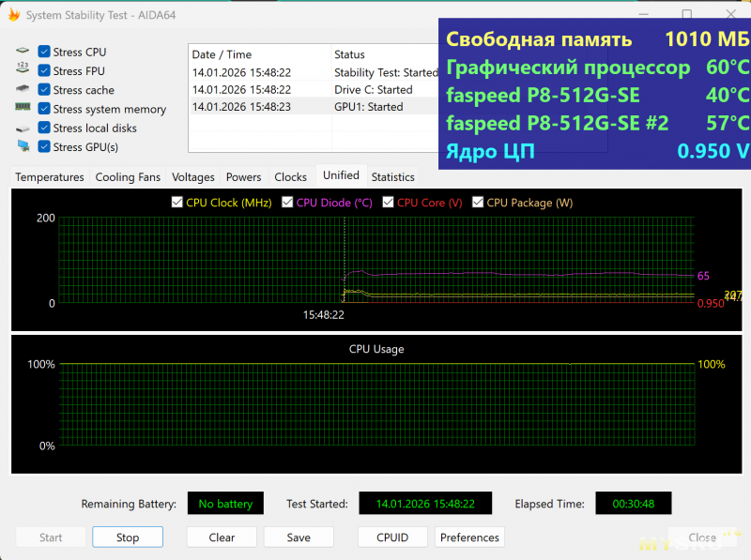This screenshot has width=751, height=560.
Task: Click the monitor icon beside Stress GPU(s)
Action: pos(23,147)
